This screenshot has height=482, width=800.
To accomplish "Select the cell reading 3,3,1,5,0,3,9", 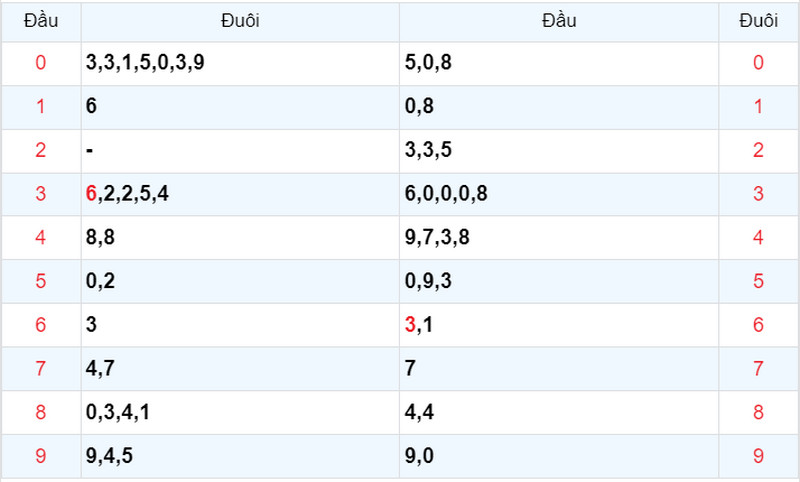I will tap(240, 63).
